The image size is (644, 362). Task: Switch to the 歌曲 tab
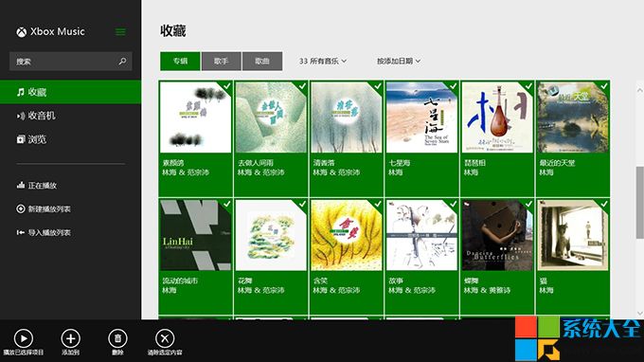click(262, 62)
